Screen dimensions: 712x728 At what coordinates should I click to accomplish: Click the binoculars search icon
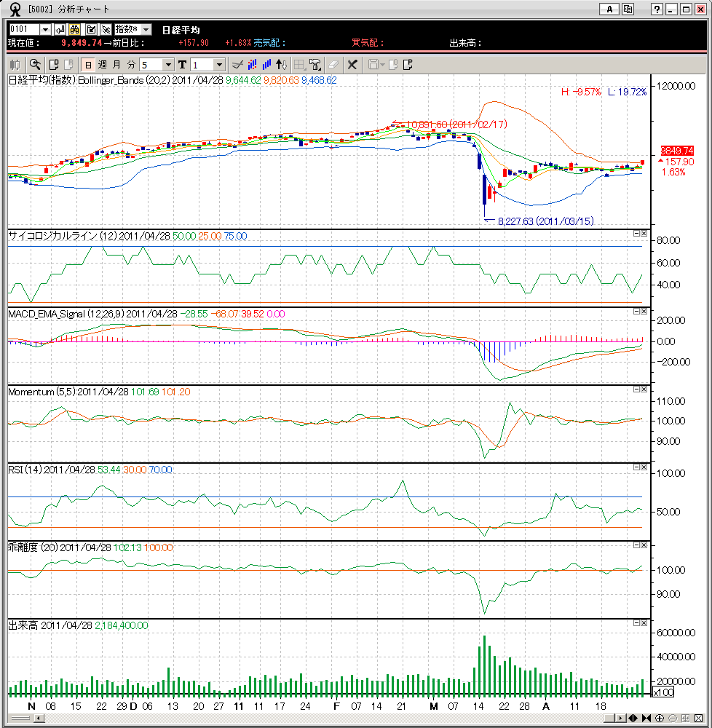point(74,29)
